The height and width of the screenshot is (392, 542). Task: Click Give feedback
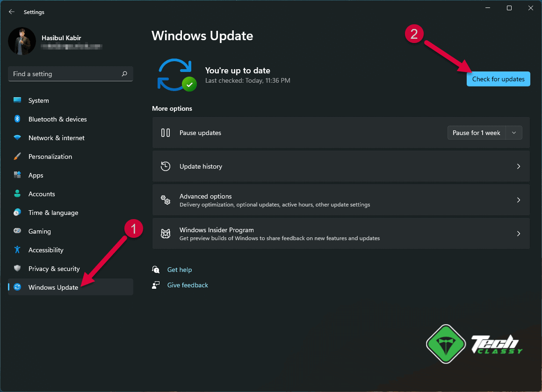pos(188,285)
